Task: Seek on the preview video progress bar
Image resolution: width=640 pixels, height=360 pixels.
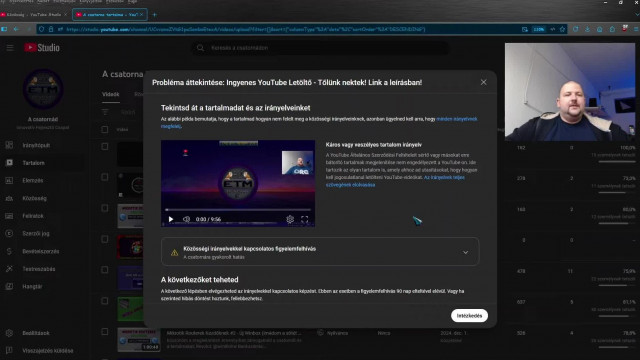Action: pyautogui.click(x=238, y=210)
